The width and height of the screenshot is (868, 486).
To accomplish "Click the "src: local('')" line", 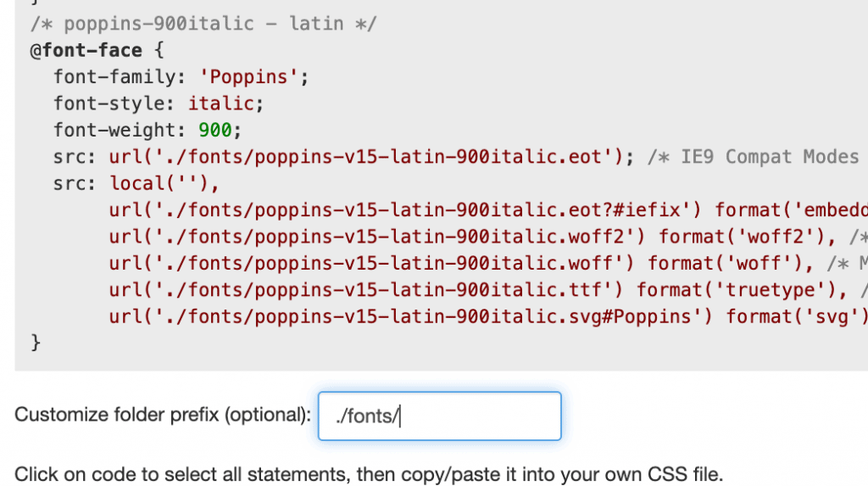I will pyautogui.click(x=136, y=183).
